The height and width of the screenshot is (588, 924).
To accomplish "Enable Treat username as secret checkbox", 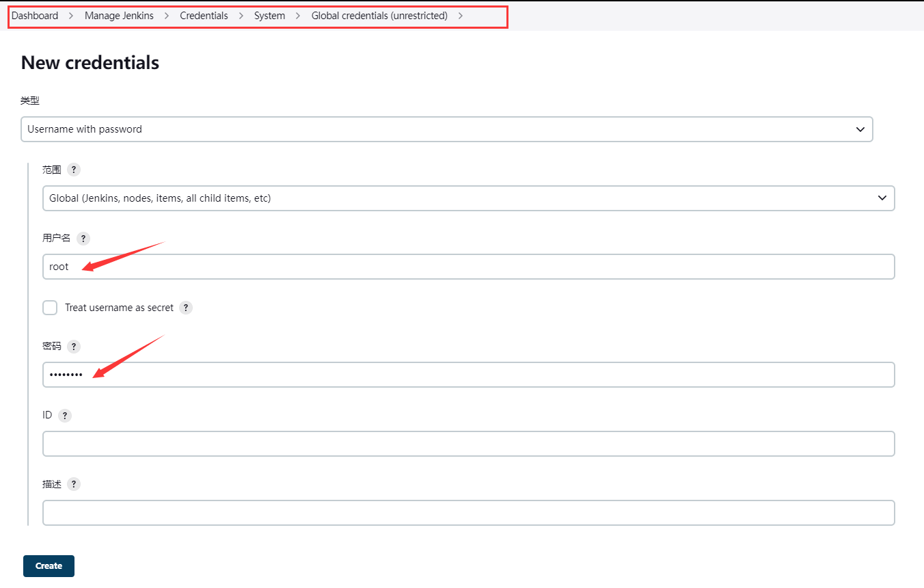I will coord(50,308).
